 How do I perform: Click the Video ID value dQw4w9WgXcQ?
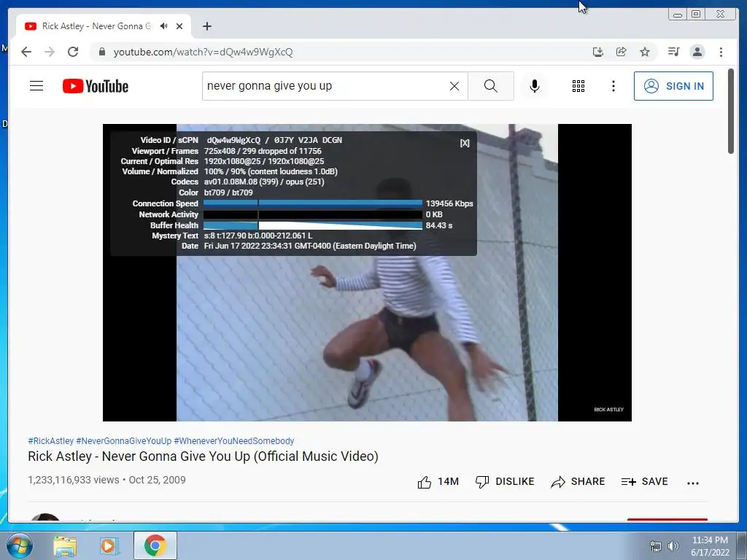(233, 140)
